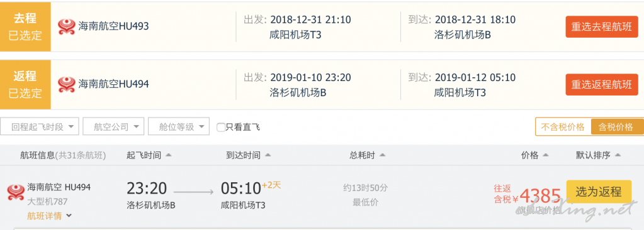Click 默认排序 sort arrow
Viewport: 644px width, 230px height.
point(618,155)
